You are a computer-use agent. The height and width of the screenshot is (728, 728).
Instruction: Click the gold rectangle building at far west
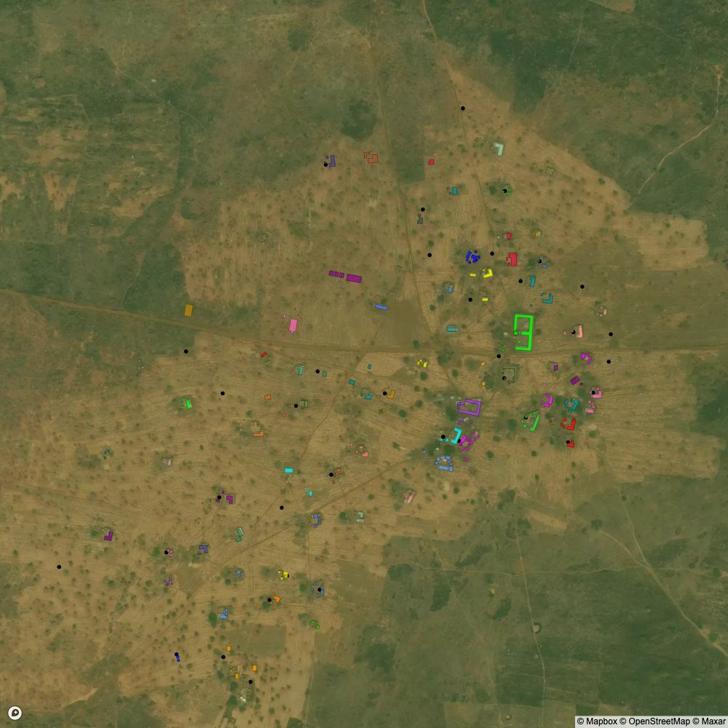coord(189,310)
